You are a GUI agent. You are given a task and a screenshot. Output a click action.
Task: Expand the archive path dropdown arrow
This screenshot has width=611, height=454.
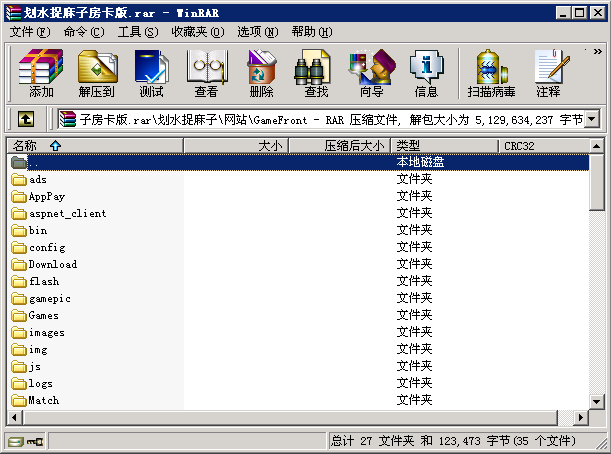(x=591, y=120)
